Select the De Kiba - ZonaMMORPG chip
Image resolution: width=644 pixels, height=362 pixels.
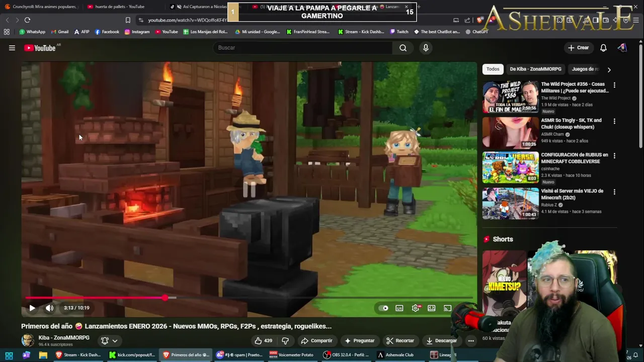click(535, 69)
